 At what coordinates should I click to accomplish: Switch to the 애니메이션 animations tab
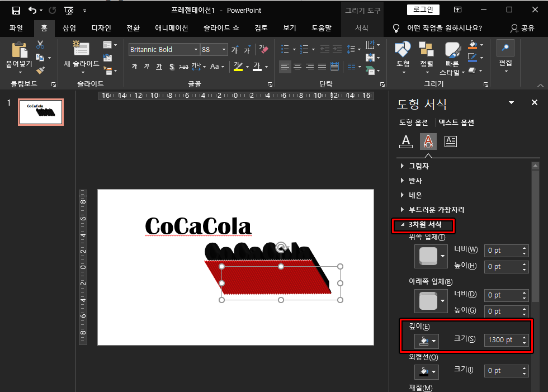point(172,28)
